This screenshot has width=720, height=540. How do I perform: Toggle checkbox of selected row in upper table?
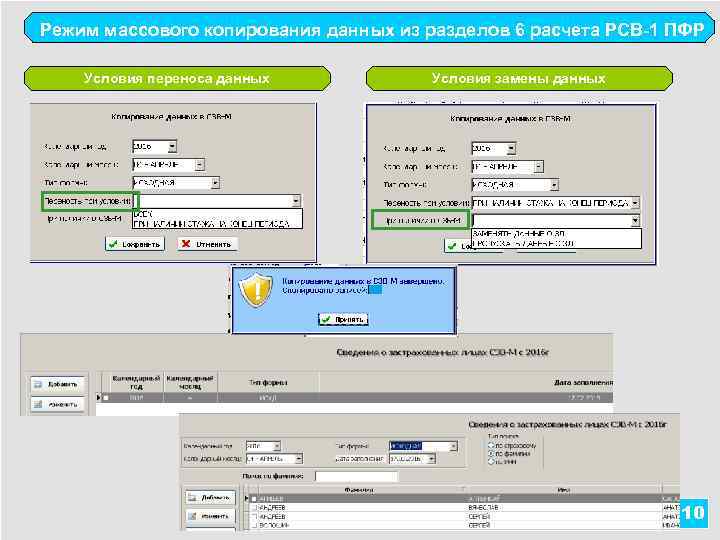point(106,398)
